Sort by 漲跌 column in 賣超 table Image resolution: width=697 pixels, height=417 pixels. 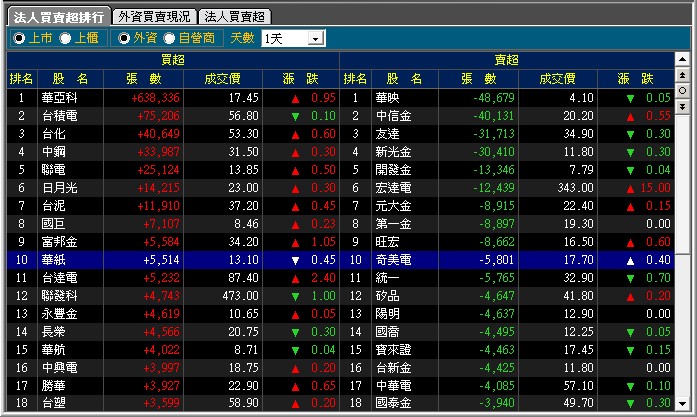[636, 79]
